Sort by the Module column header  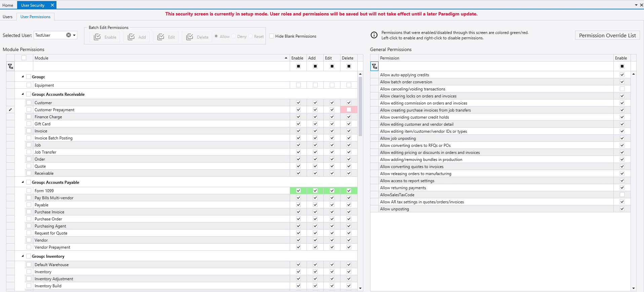(158, 58)
